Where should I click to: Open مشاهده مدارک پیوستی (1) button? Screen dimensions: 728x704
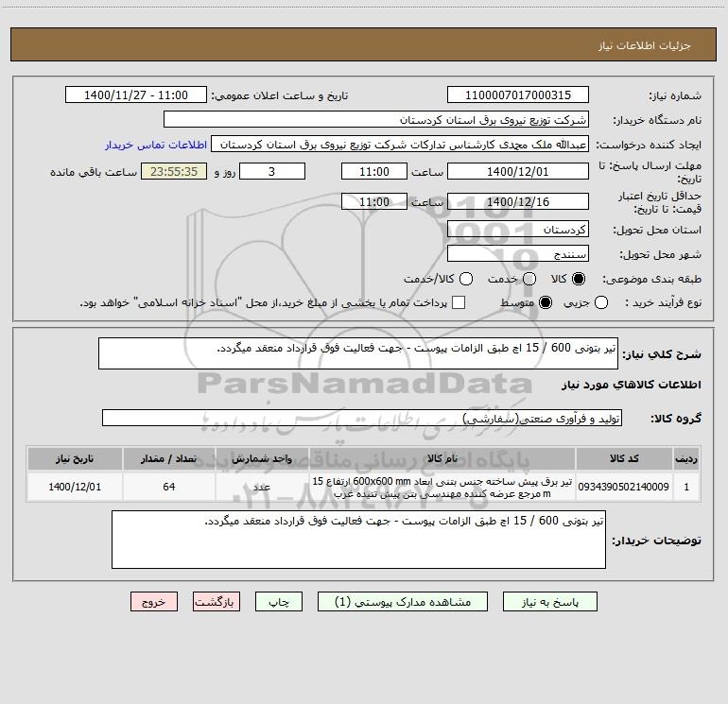pyautogui.click(x=403, y=602)
